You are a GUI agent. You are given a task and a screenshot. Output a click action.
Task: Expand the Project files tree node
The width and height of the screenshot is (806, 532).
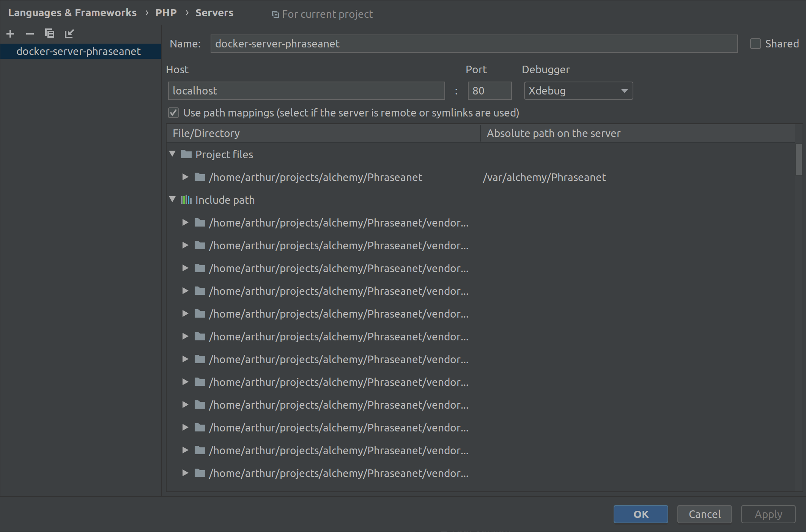(173, 154)
